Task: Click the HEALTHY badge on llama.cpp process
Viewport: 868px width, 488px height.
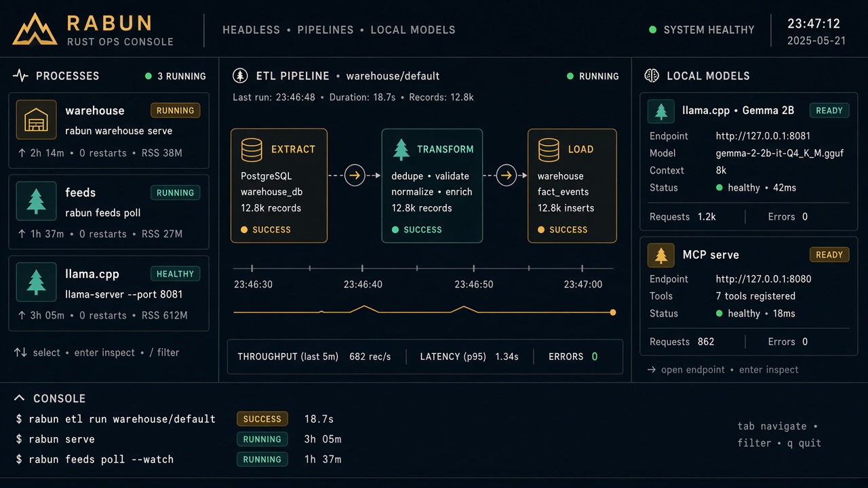Action: pyautogui.click(x=176, y=274)
